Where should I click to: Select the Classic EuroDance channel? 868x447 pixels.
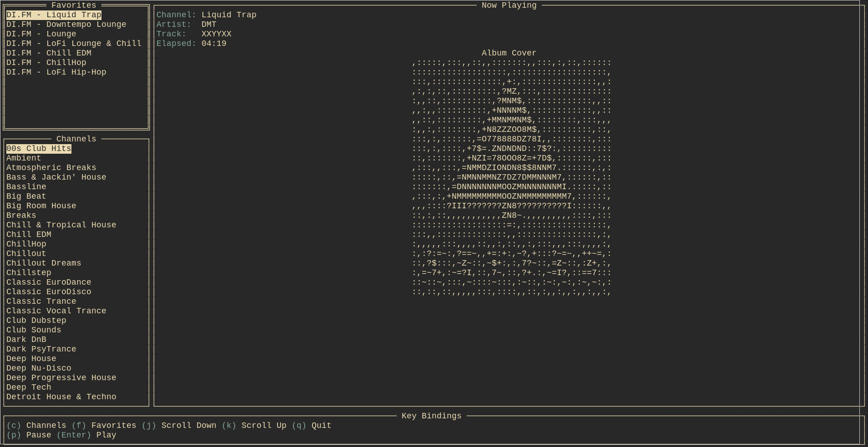click(49, 282)
